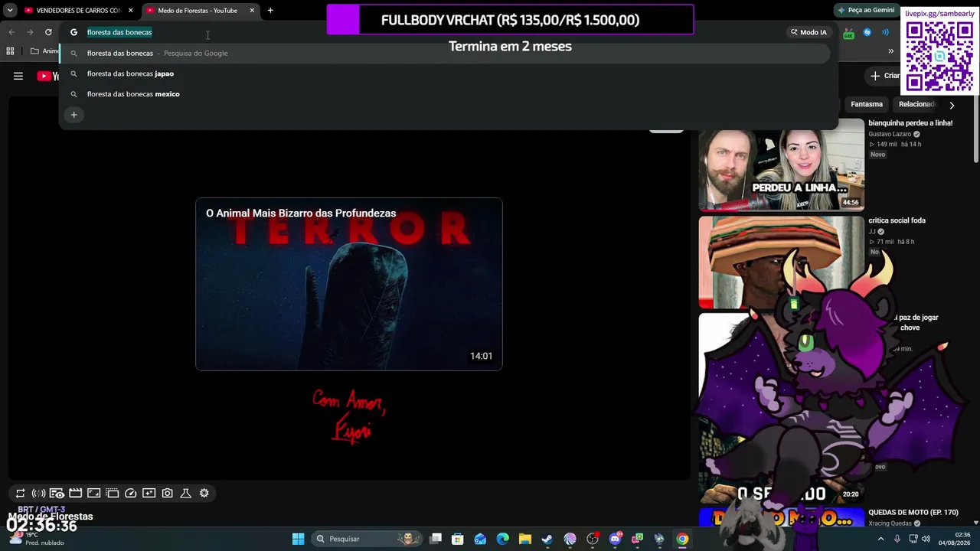Open the gear settings icon in overlay toolbar
This screenshot has height=551, width=980.
pyautogui.click(x=204, y=494)
